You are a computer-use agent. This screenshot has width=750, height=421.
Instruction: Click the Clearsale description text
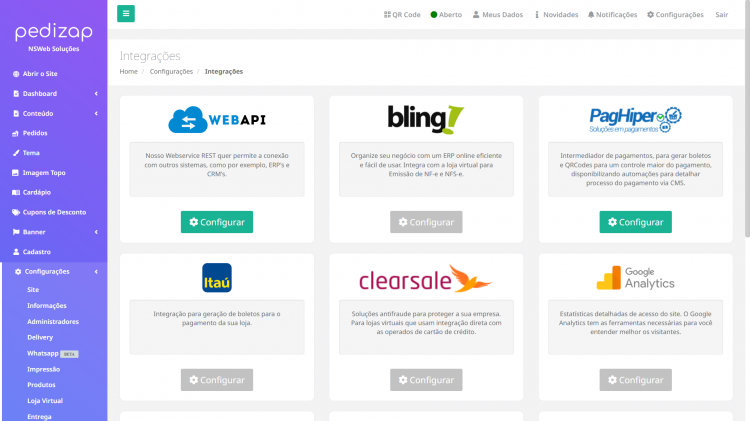click(426, 323)
